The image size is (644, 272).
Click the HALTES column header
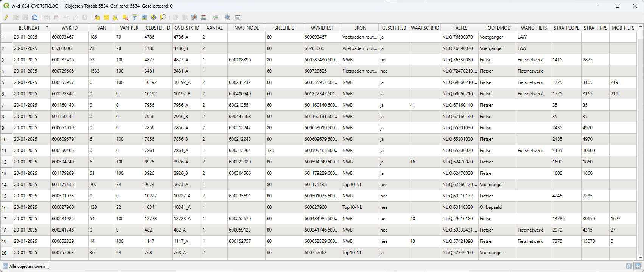pos(460,28)
